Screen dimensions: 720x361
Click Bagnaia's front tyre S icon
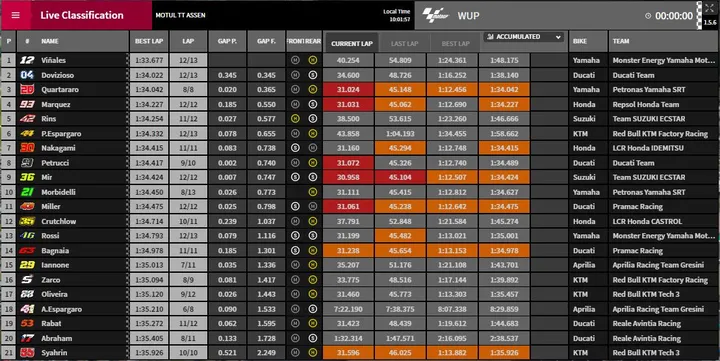point(295,250)
